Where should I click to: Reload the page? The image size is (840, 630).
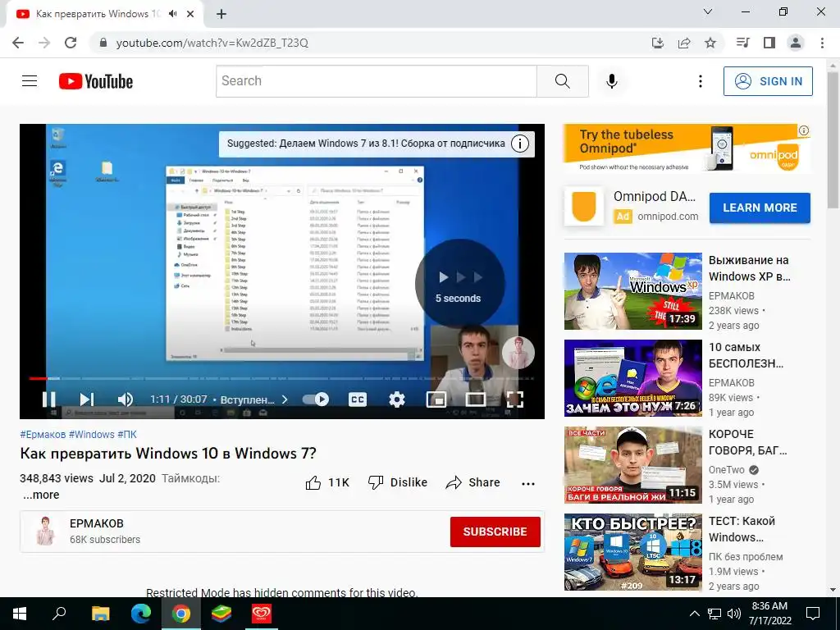pyautogui.click(x=71, y=43)
